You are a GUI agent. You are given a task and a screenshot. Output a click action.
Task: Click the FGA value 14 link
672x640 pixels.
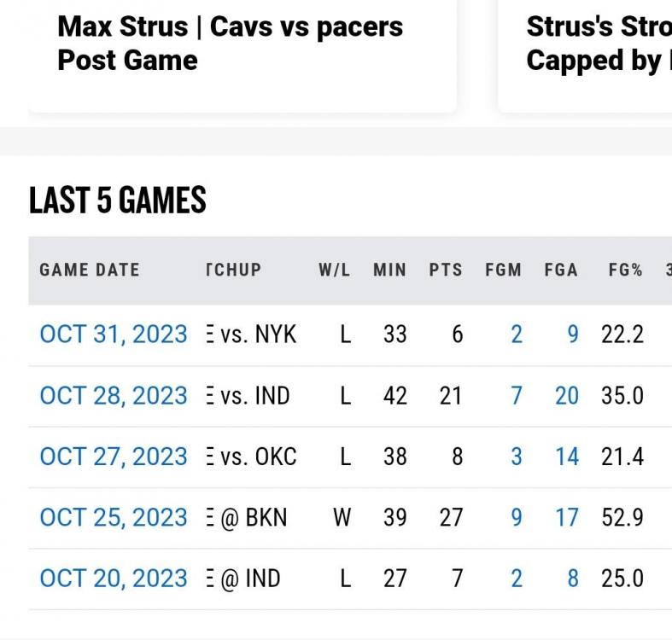pos(567,457)
